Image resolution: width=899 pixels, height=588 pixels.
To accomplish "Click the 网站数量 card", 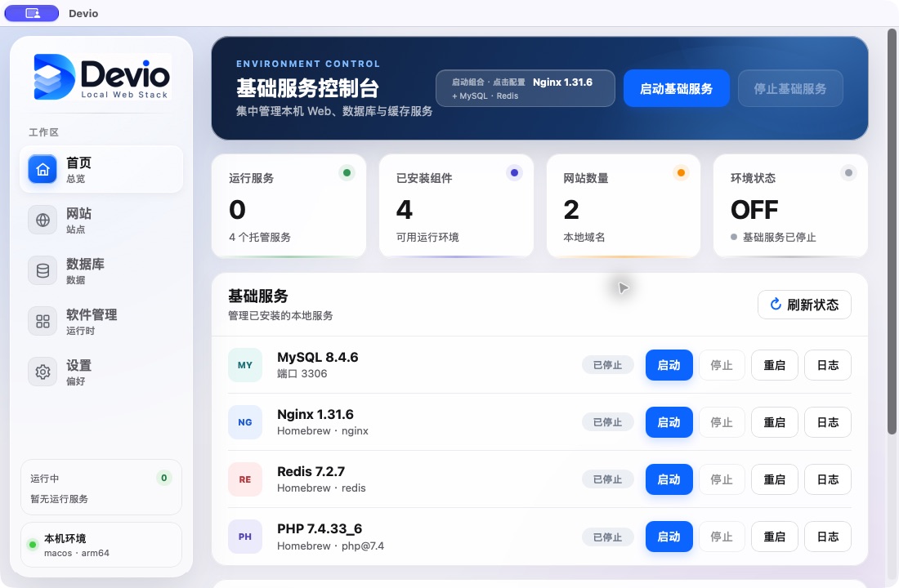I will [624, 206].
